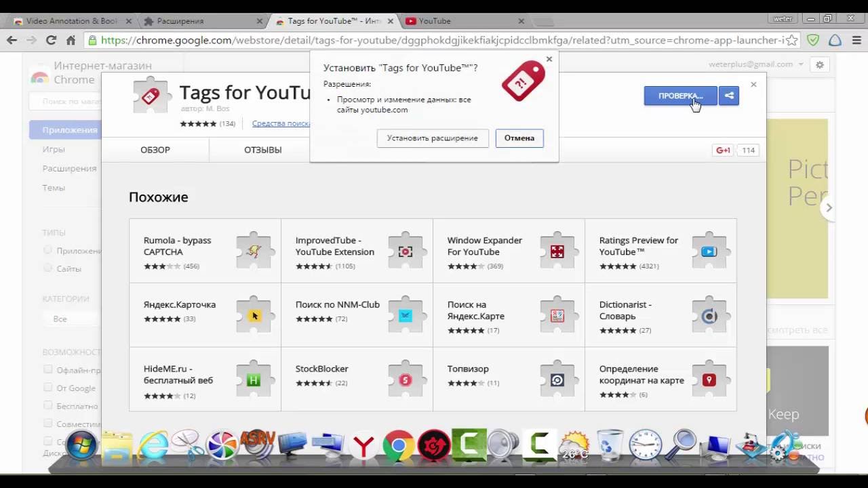Open the ImprovedTube extension icon

coord(406,251)
